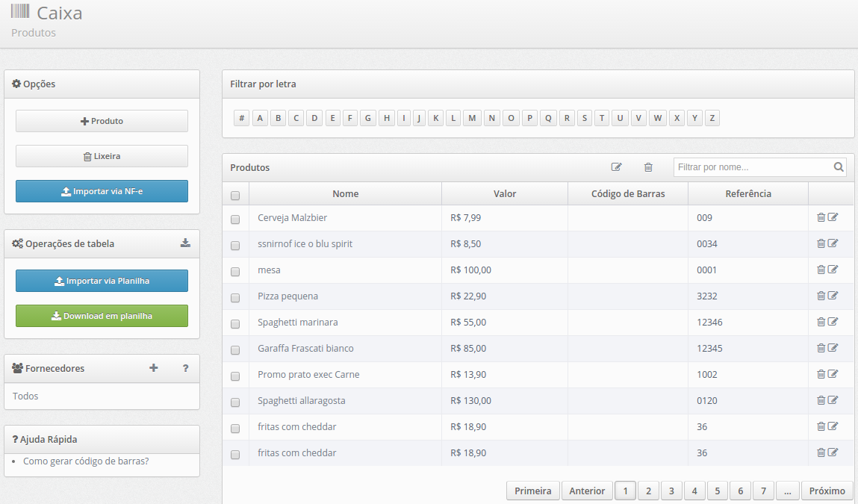Open Fornecedores help question mark
Viewport: 858px width, 504px height.
tap(185, 368)
